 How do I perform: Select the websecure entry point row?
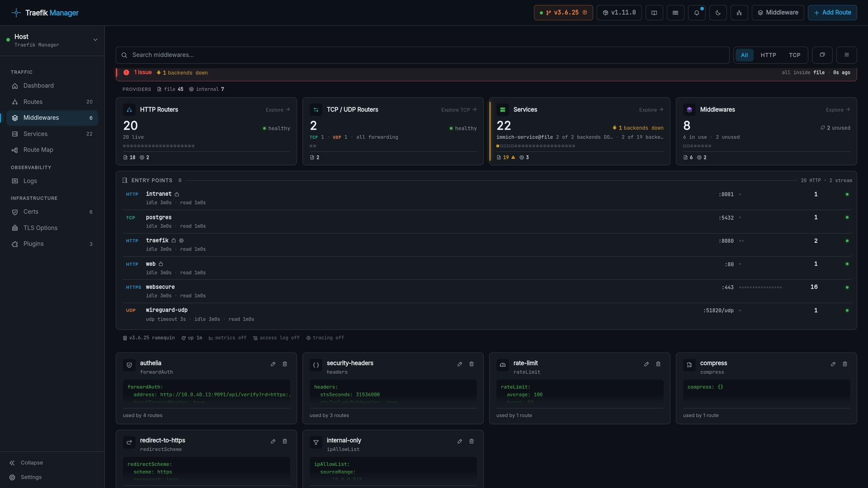486,291
